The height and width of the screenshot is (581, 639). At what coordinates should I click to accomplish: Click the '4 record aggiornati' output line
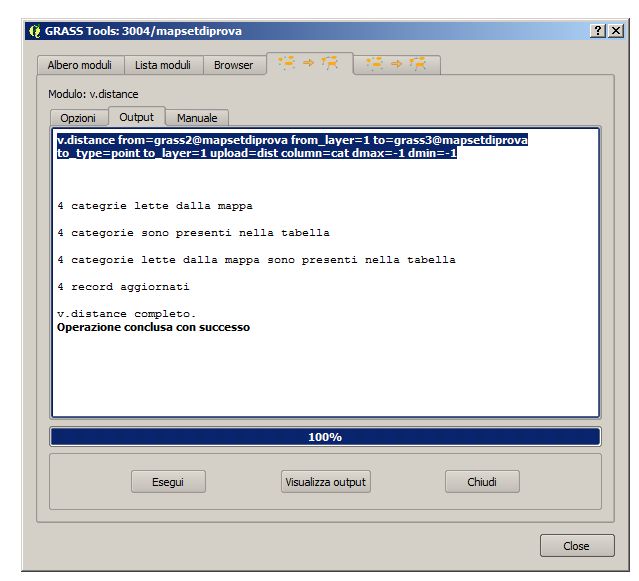[x=123, y=287]
